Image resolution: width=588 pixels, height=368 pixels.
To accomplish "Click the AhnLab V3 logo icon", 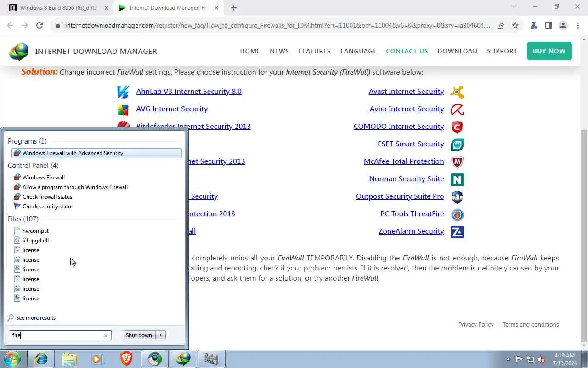I will pyautogui.click(x=123, y=92).
